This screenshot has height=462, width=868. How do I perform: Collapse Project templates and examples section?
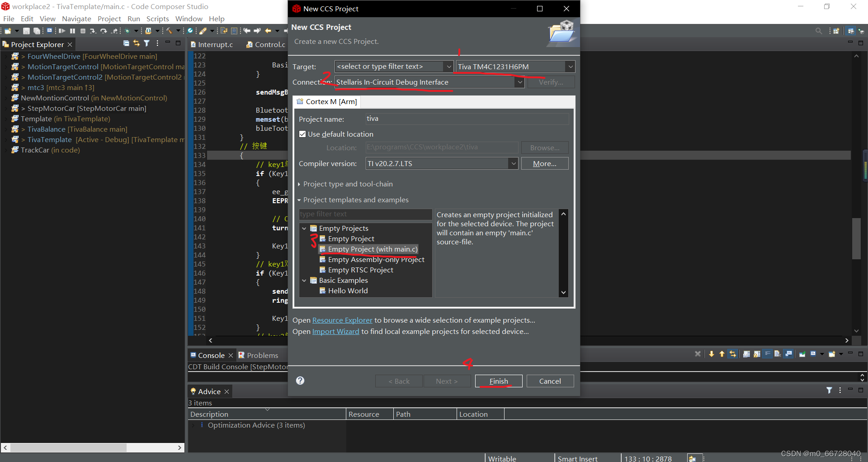[299, 200]
